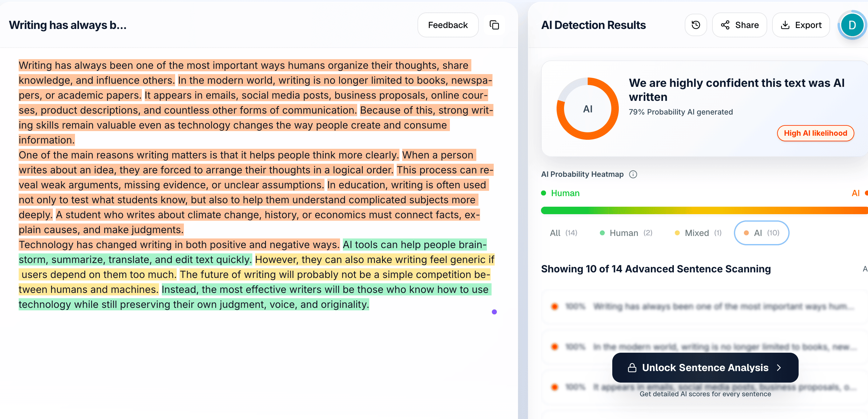Click the '79% Probability AI generated' text
868x419 pixels.
(x=681, y=112)
